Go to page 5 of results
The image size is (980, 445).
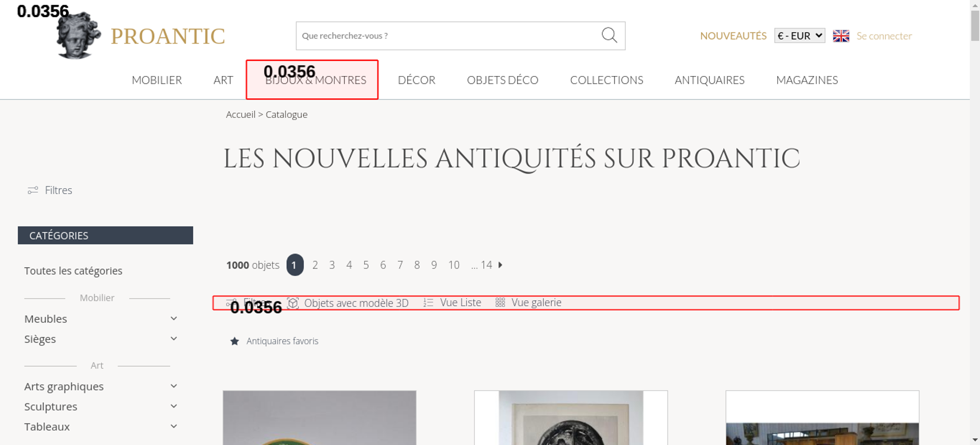(x=366, y=265)
